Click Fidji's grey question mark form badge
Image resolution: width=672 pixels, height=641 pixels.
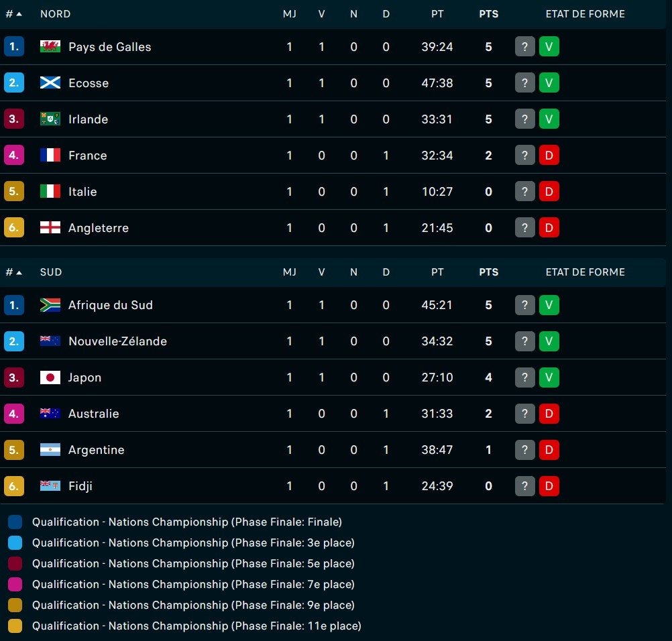[x=524, y=486]
